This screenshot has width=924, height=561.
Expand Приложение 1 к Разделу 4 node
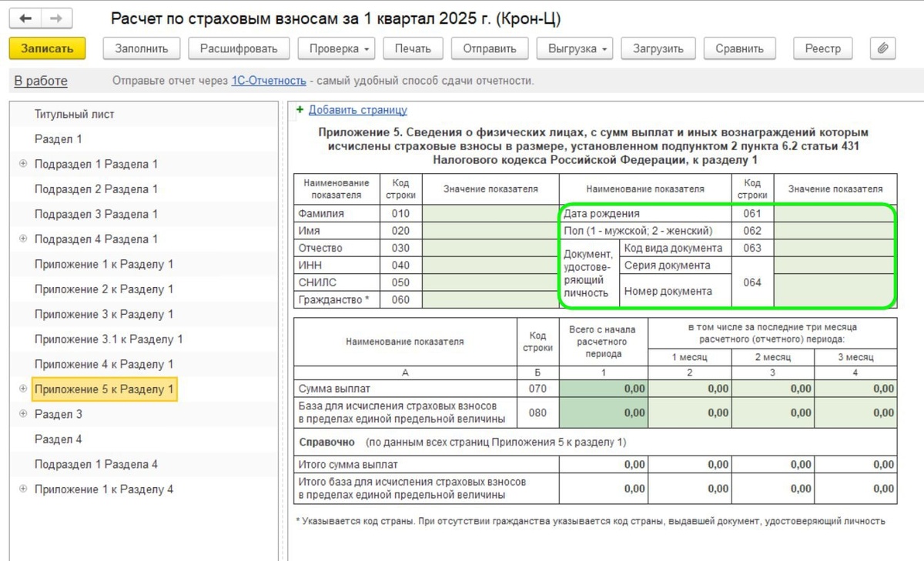(x=22, y=489)
